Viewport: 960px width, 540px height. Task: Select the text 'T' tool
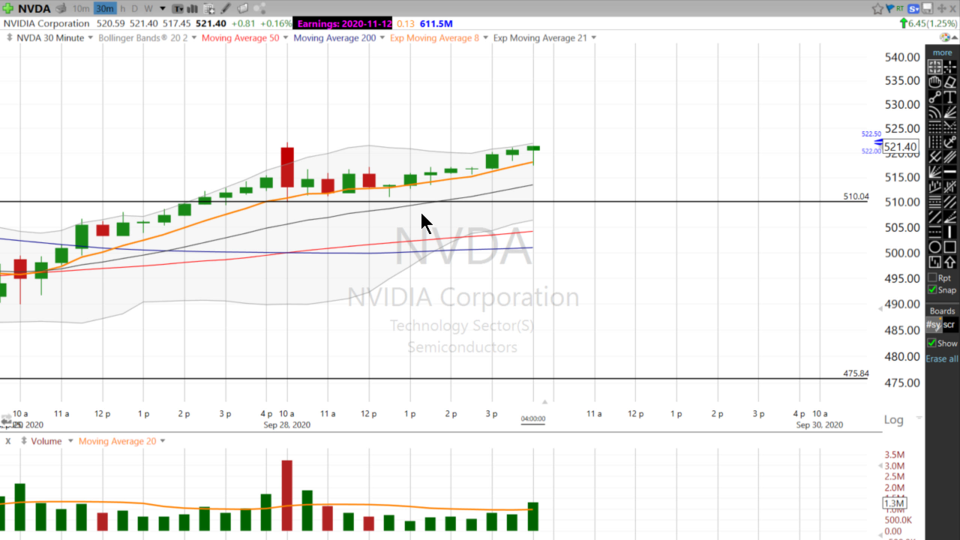[950, 97]
